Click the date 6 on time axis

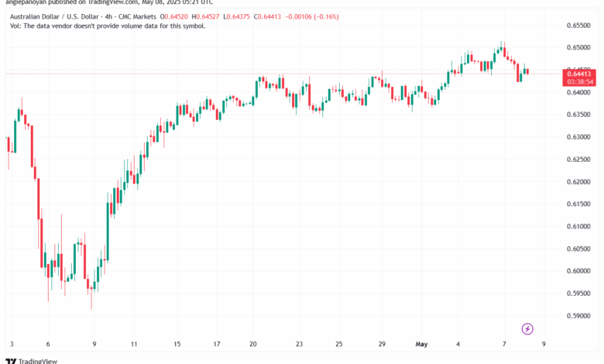pos(48,344)
